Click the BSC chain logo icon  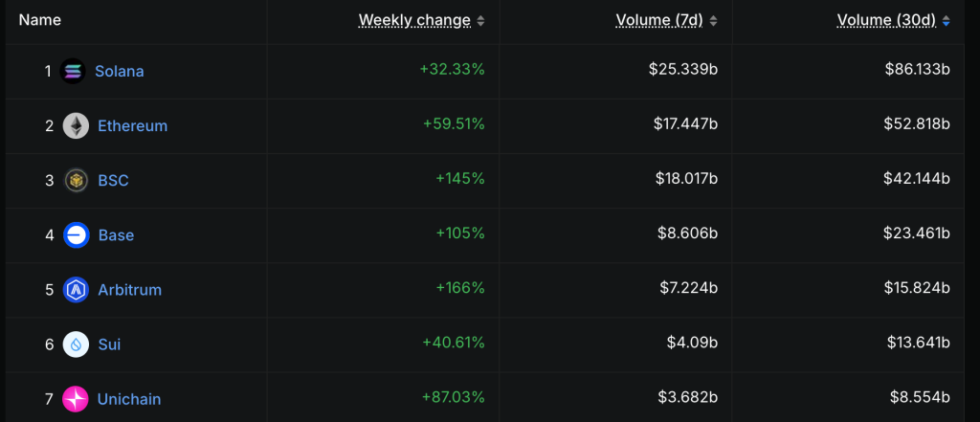tap(76, 181)
